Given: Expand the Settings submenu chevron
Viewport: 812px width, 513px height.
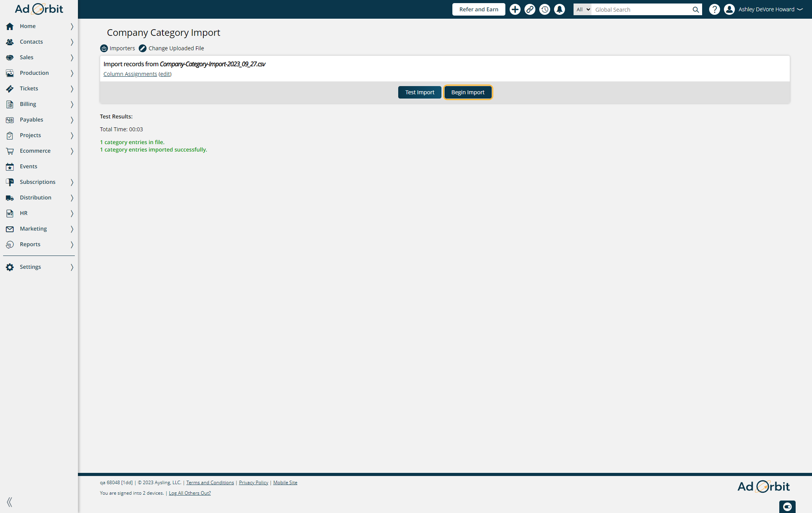Looking at the screenshot, I should (72, 267).
